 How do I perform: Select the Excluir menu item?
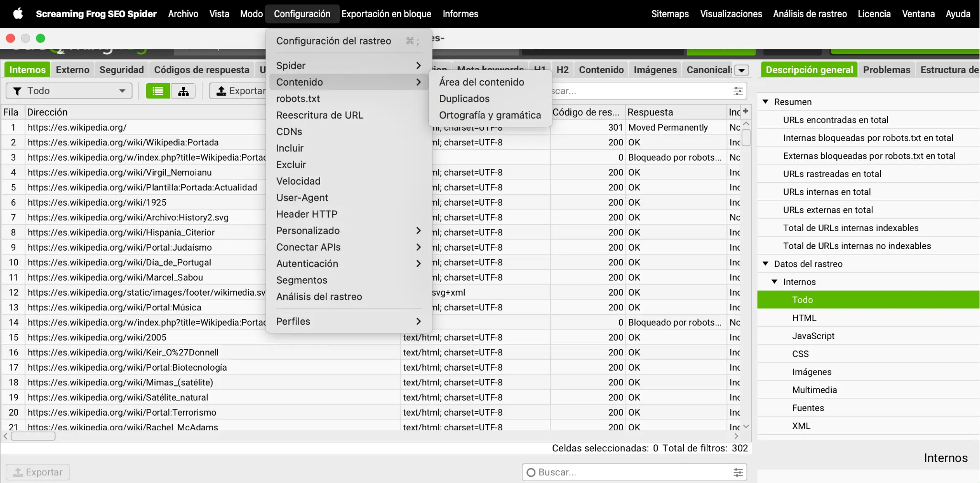click(349, 165)
